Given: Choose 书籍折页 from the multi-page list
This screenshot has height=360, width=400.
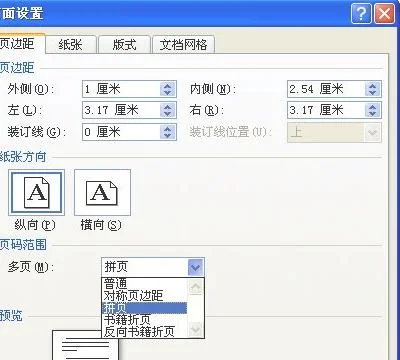Looking at the screenshot, I should pos(144,320).
